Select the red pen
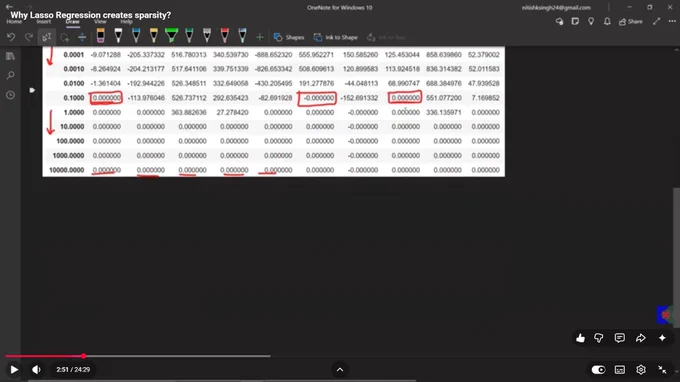 click(225, 36)
